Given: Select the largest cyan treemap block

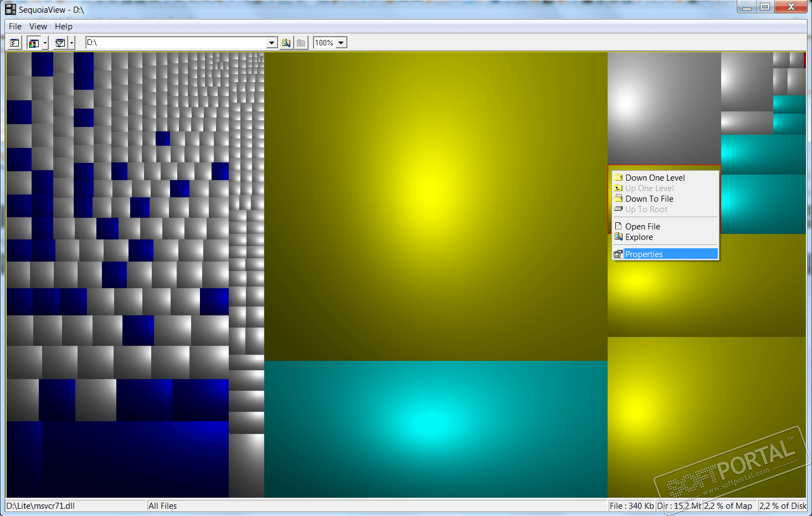Looking at the screenshot, I should click(x=436, y=429).
